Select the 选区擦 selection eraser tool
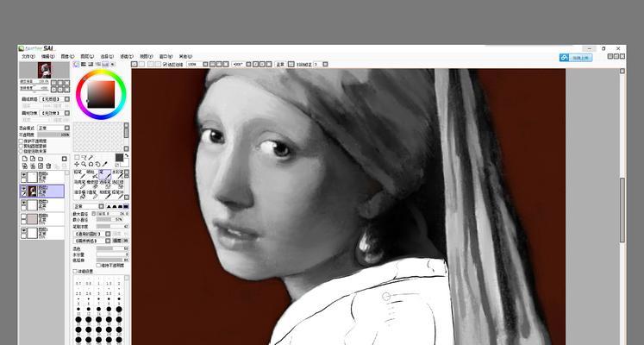Screen dimensions: 644x345 [118, 185]
